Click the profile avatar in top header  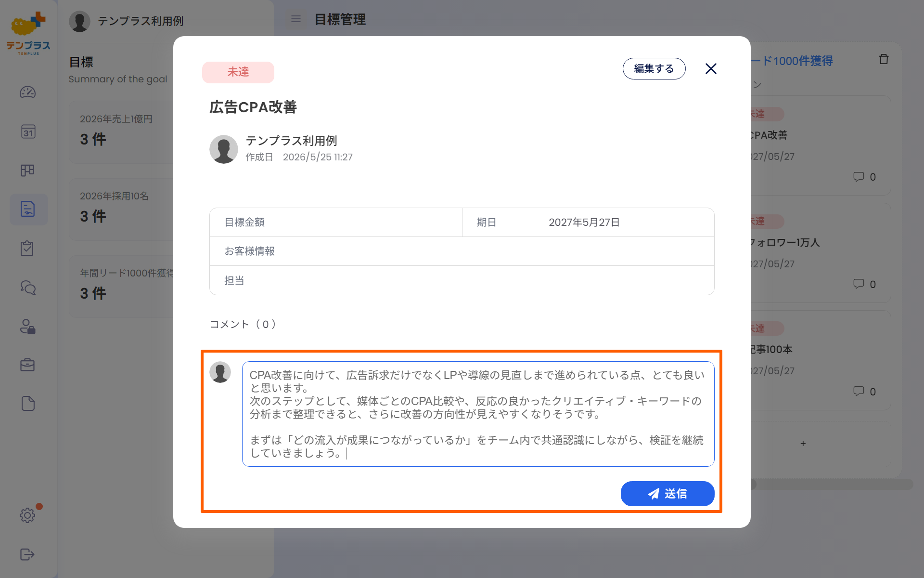click(80, 21)
